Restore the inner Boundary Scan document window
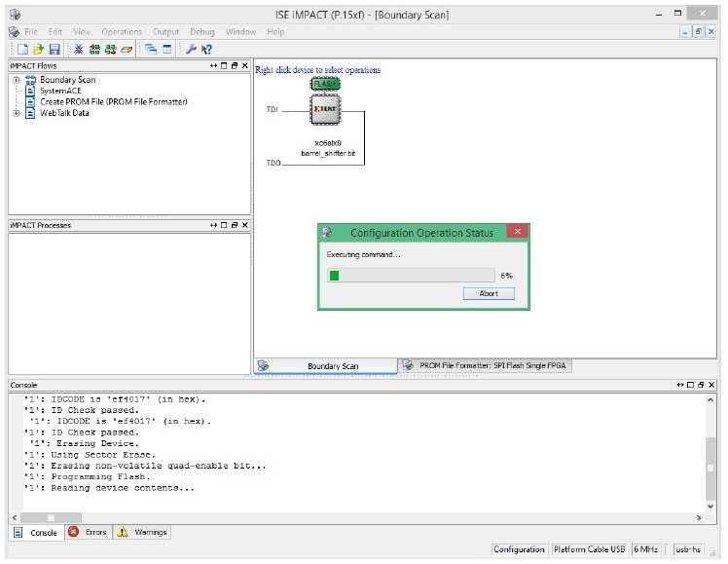 [x=698, y=31]
